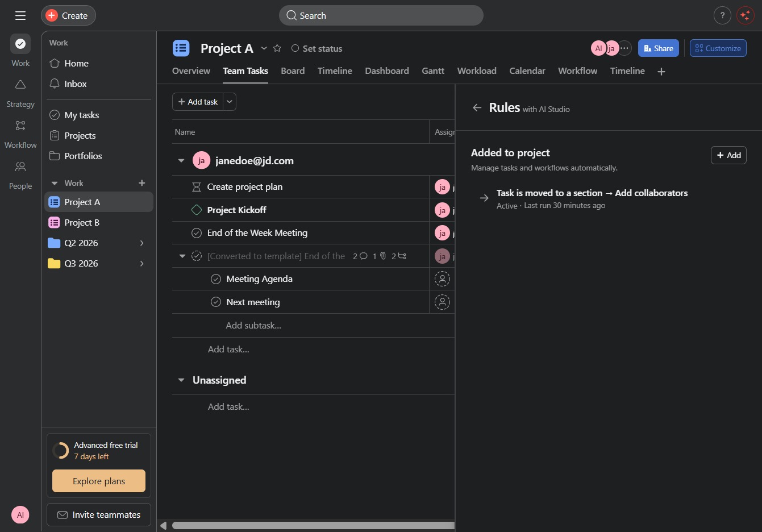The image size is (762, 532).
Task: Open the AI sparkle assistant icon
Action: point(745,15)
